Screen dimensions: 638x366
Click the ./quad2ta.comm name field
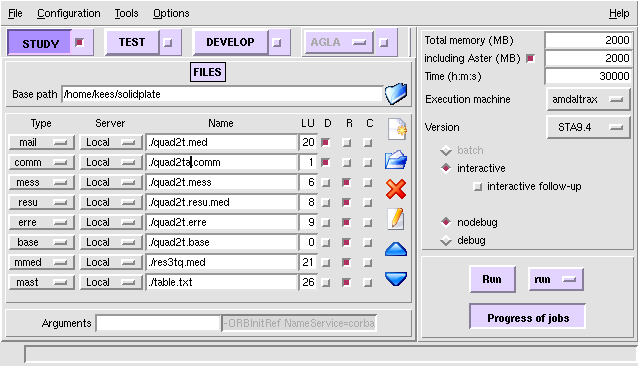tap(222, 162)
